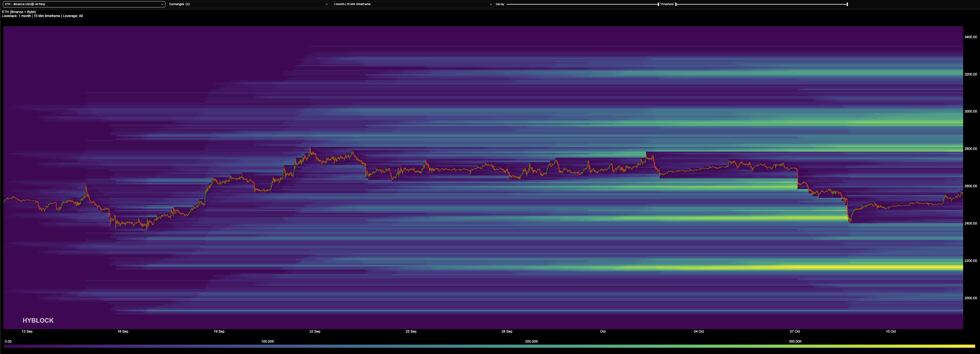Click the 07 Oct date label
Viewport: 980px width, 354px height.
click(795, 331)
